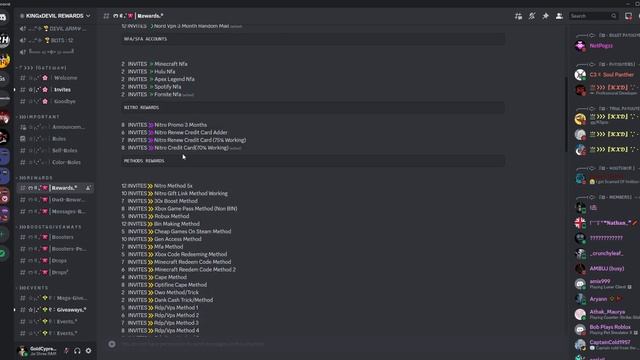Click the Xbox Code Redeeming Method line
640x360 pixels.
click(x=174, y=254)
